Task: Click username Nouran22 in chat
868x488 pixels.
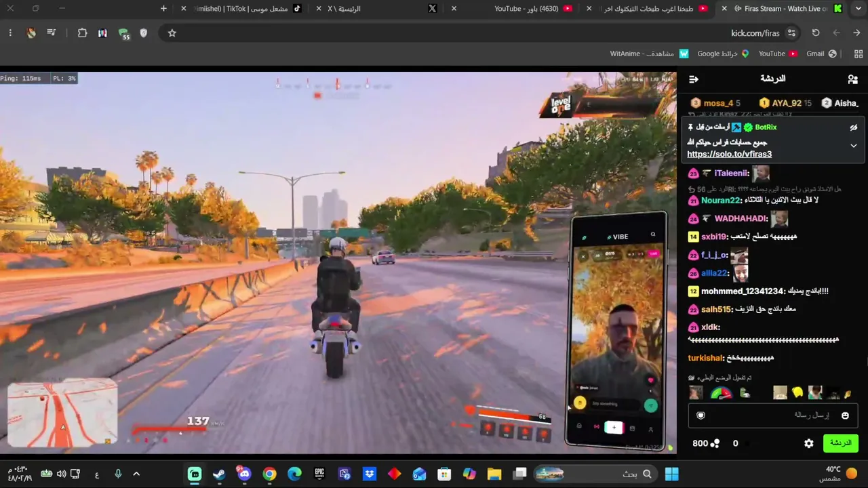Action: click(x=722, y=201)
